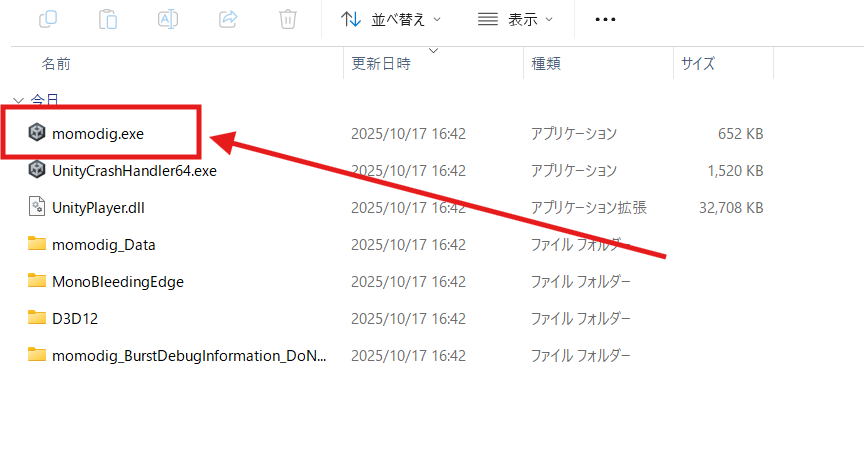Click the Rename icon in the toolbar
The height and width of the screenshot is (456, 864).
pyautogui.click(x=169, y=18)
